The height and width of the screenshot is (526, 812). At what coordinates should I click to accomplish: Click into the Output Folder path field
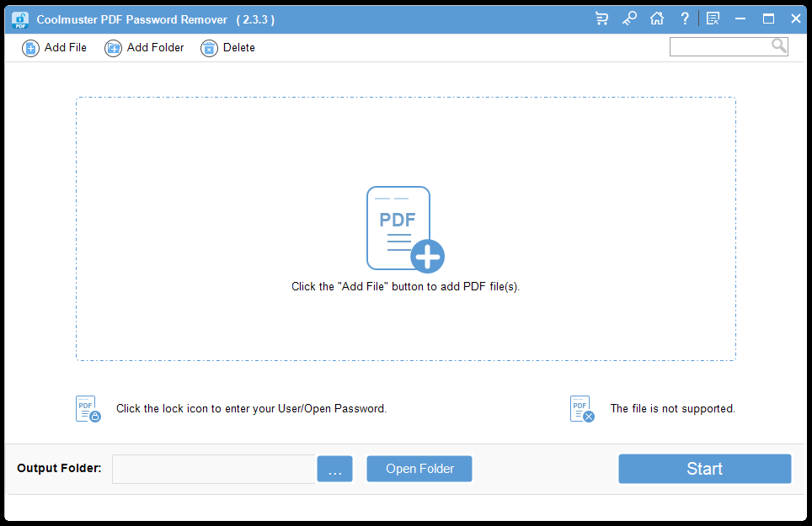213,469
